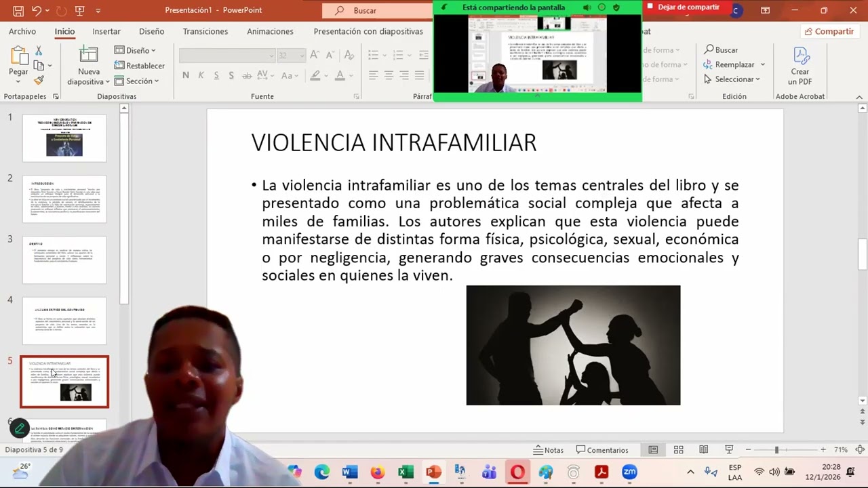Show hidden tray icons chevron
Viewport: 868px width, 488px height.
690,472
